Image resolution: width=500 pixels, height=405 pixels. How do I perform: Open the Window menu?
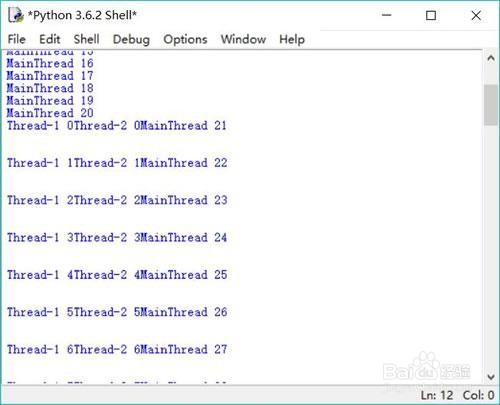243,39
